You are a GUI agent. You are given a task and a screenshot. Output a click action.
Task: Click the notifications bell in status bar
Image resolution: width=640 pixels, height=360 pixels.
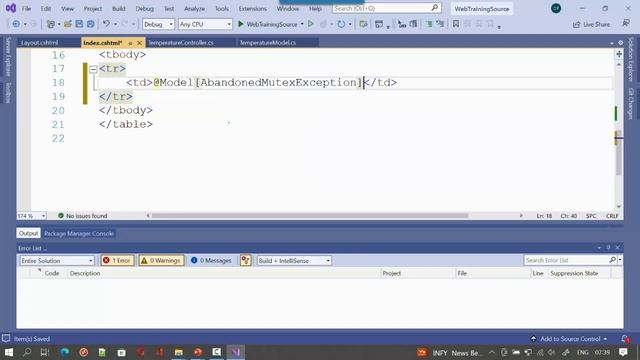point(625,339)
